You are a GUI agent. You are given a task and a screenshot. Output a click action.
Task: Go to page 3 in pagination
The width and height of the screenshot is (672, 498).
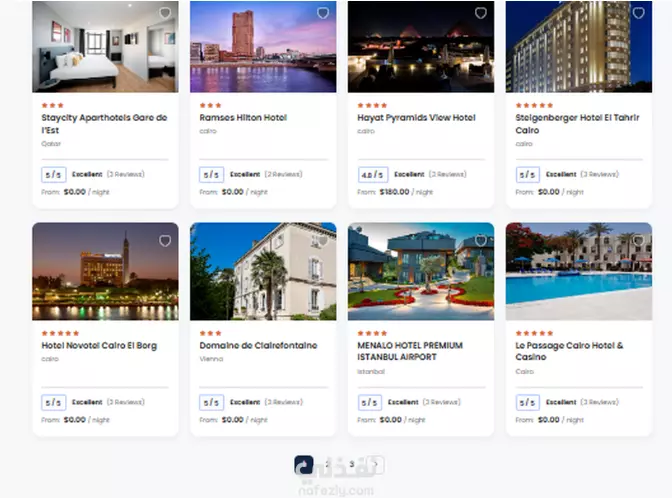pos(352,464)
